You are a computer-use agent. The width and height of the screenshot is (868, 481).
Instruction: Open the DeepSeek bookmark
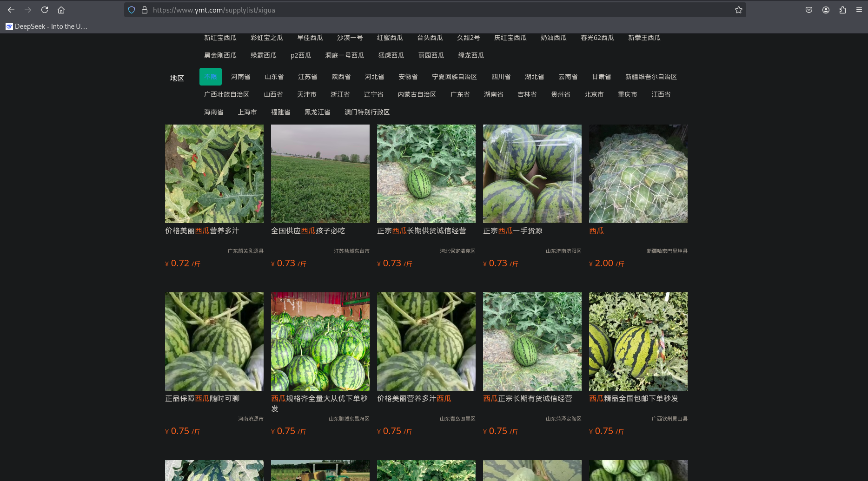(x=46, y=26)
